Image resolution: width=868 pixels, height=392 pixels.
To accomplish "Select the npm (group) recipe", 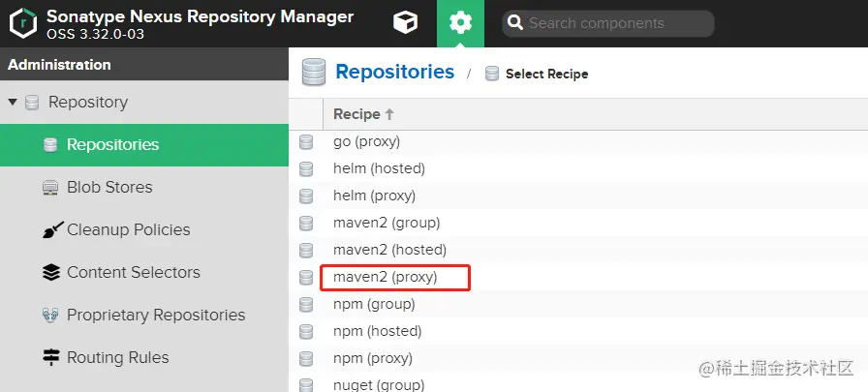I will [374, 304].
